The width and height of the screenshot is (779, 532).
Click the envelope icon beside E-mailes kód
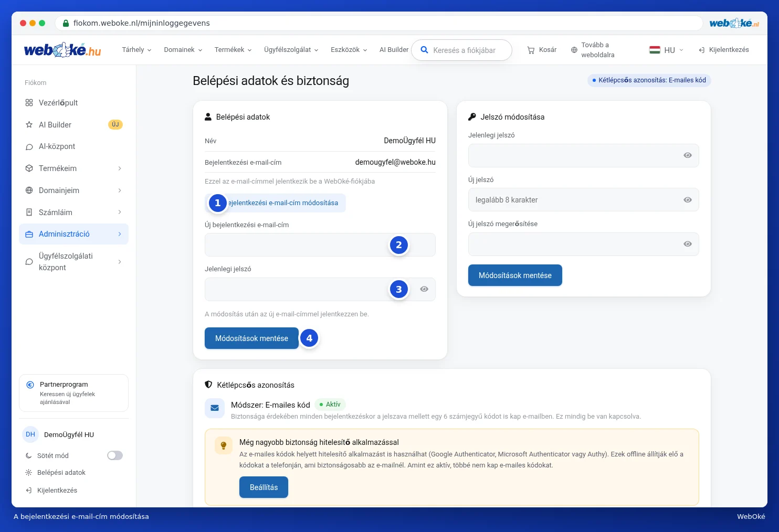(x=215, y=408)
